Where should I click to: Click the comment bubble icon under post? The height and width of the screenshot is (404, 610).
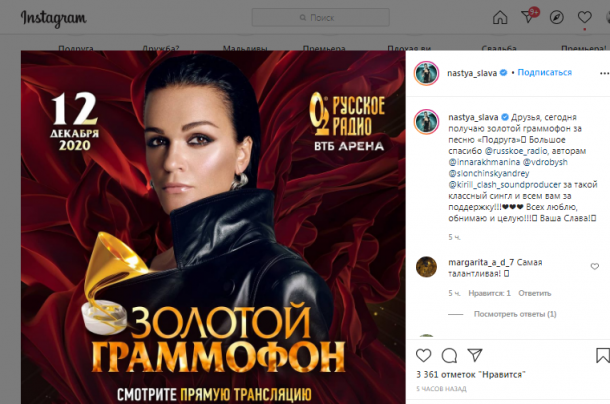[449, 355]
